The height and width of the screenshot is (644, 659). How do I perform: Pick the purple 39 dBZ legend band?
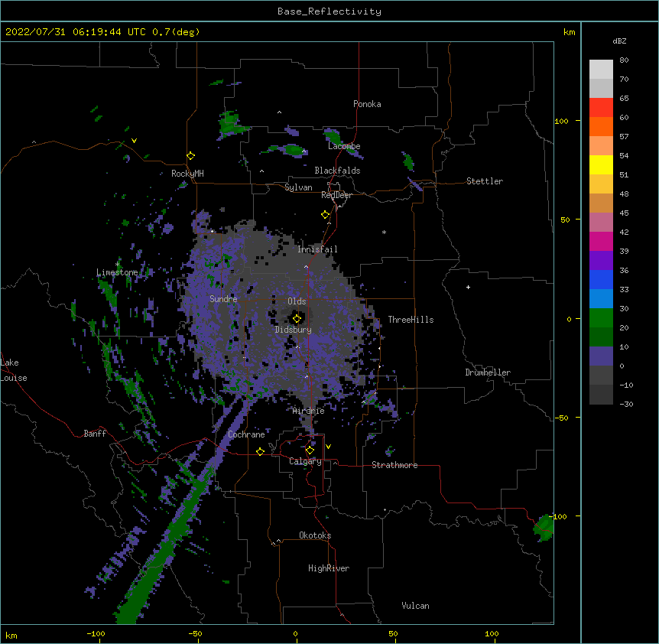pos(601,261)
